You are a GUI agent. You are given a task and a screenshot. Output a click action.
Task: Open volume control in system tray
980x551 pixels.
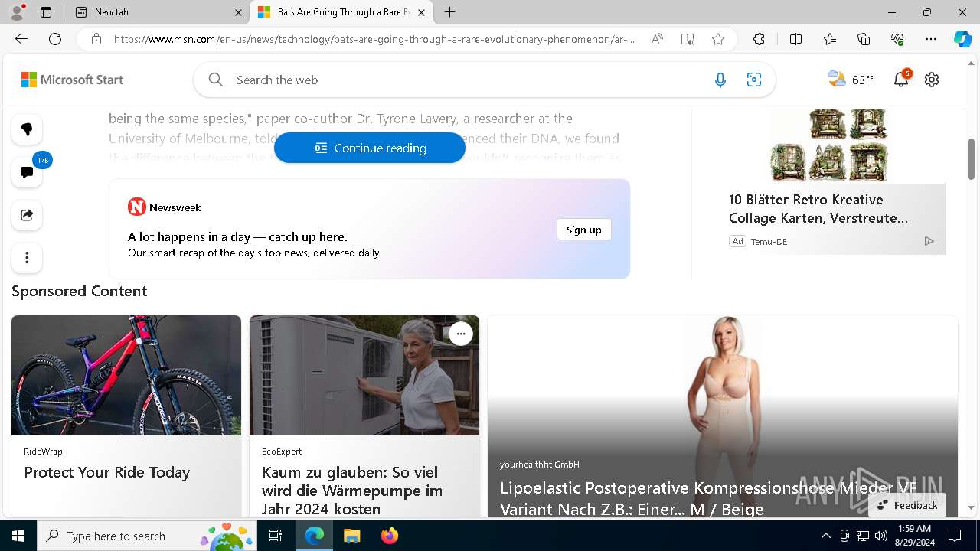(881, 536)
